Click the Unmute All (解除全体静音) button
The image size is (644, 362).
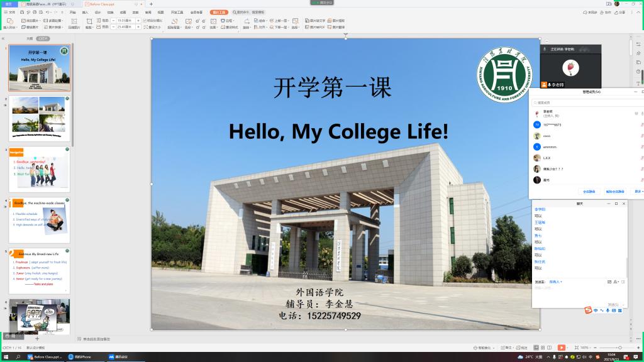(x=614, y=191)
